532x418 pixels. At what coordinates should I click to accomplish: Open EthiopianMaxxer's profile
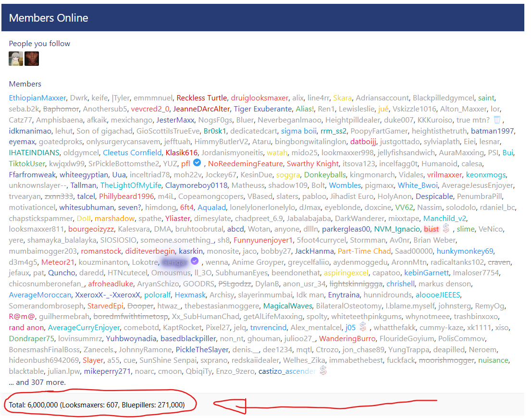[x=38, y=98]
